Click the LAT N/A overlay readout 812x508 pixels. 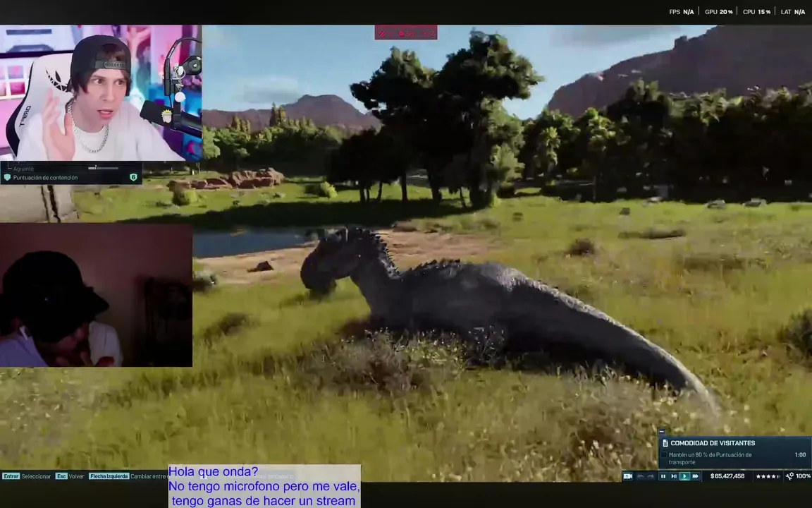pos(793,11)
